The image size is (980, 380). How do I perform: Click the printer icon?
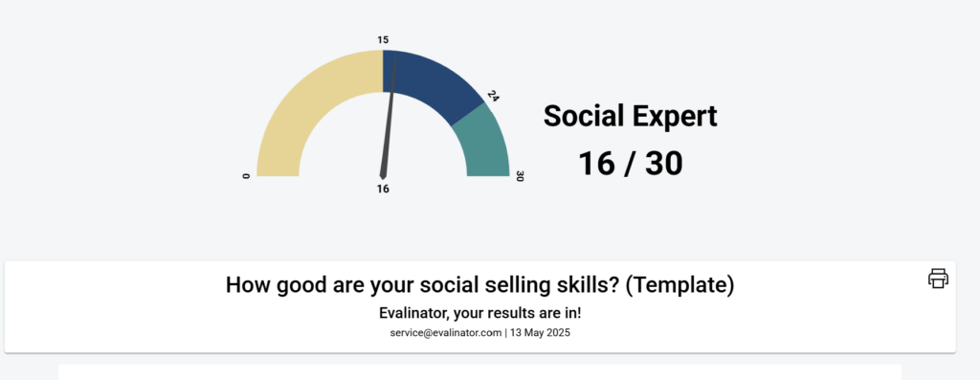pos(938,279)
